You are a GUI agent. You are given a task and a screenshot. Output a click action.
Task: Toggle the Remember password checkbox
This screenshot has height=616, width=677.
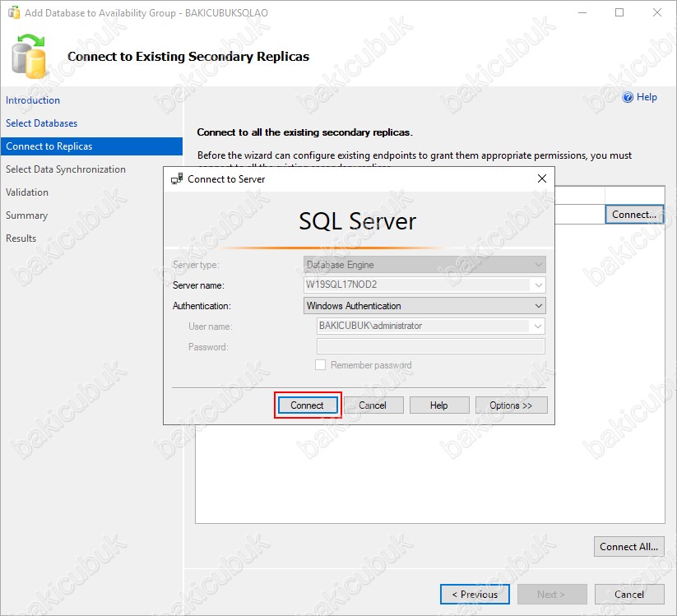pos(320,365)
